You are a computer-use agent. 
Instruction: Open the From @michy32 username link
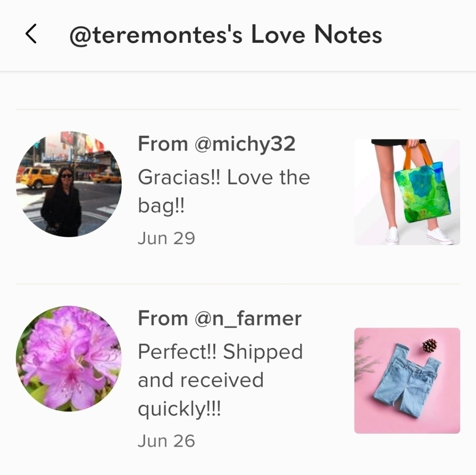point(217,144)
